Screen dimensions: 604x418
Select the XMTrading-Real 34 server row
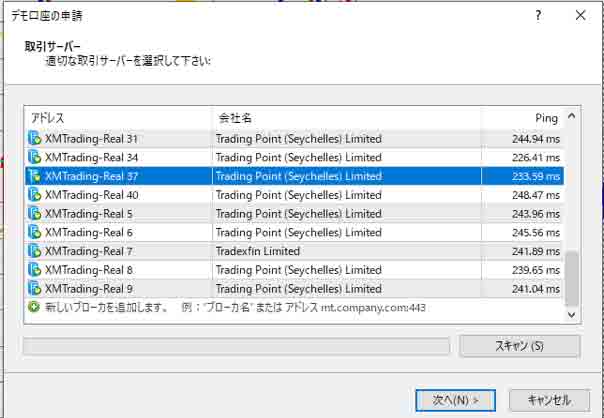click(x=294, y=157)
